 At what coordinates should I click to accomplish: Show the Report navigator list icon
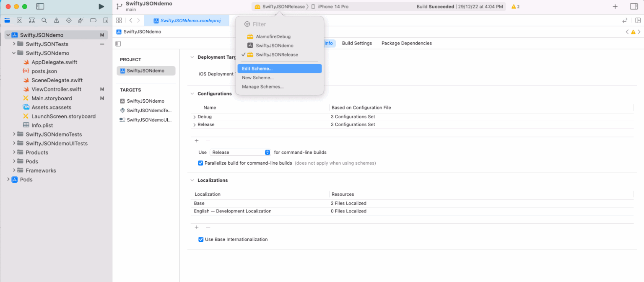[x=106, y=20]
